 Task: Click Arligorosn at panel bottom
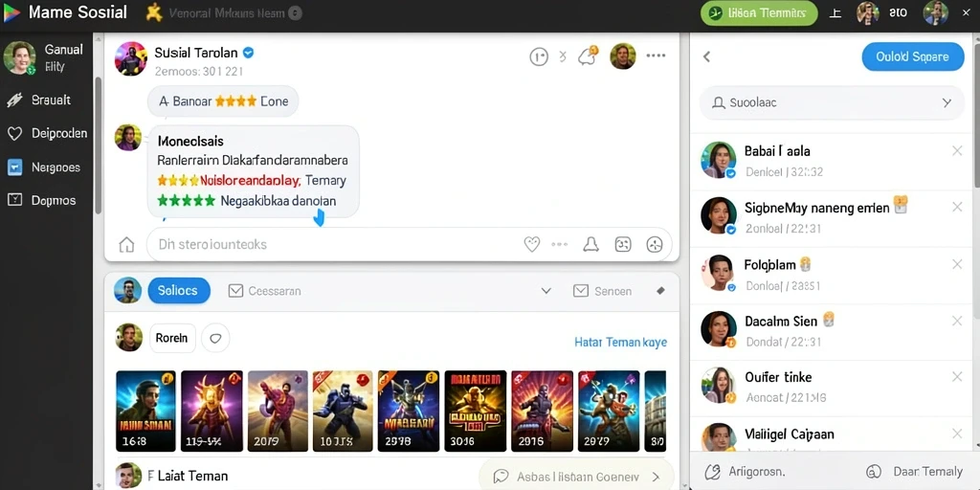745,471
